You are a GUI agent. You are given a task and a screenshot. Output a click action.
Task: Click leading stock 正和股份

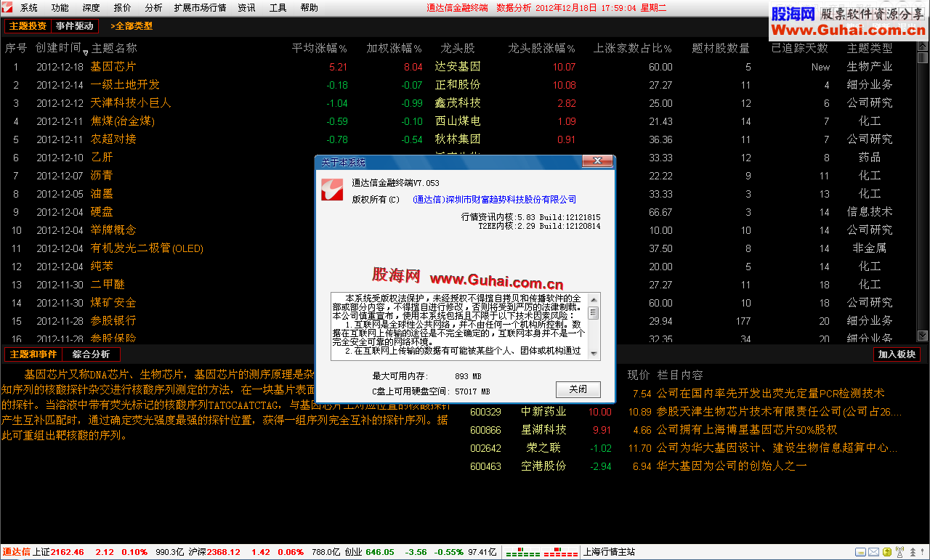pyautogui.click(x=458, y=85)
